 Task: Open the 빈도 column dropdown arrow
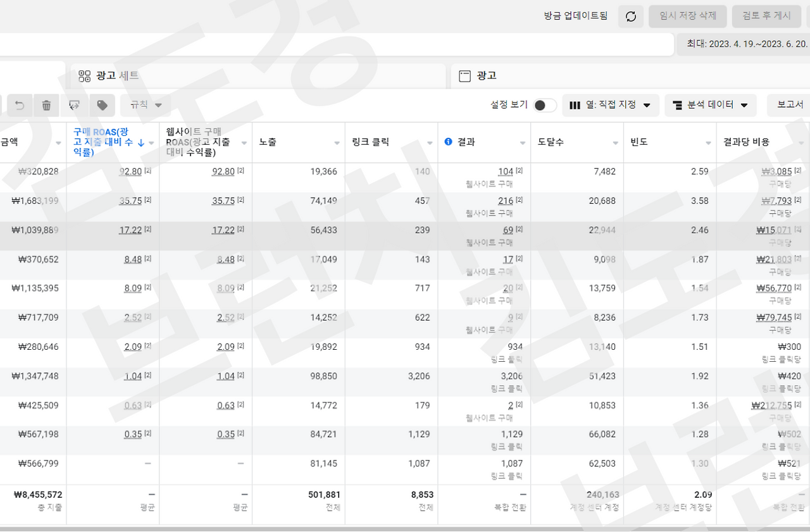(709, 143)
